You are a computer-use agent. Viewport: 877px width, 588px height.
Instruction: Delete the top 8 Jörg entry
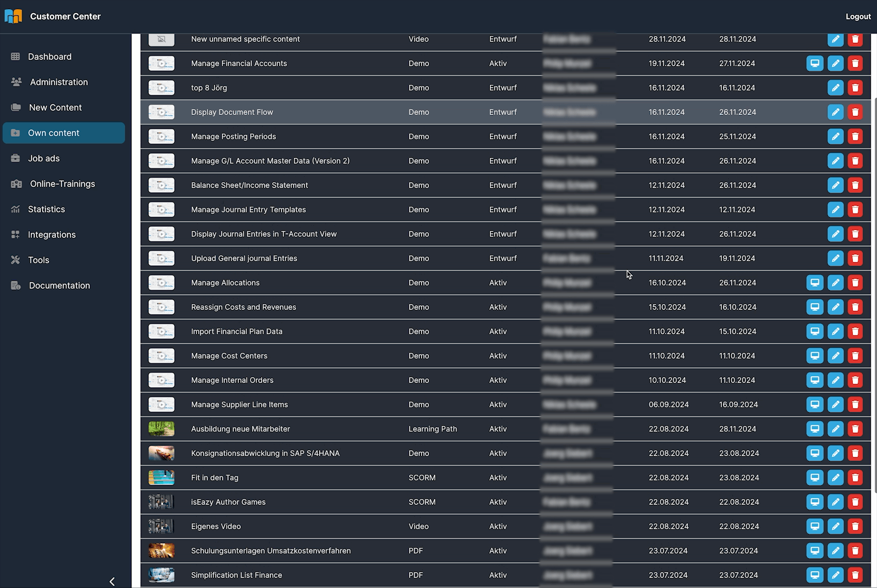855,88
